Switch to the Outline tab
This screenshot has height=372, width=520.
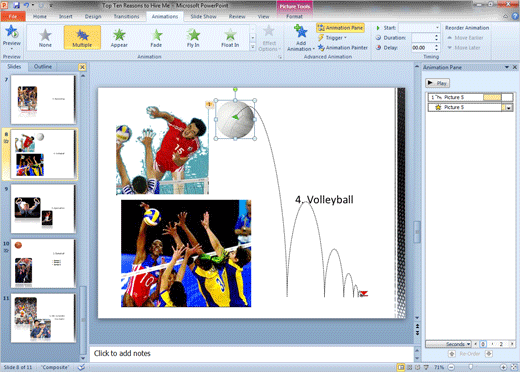coord(43,66)
